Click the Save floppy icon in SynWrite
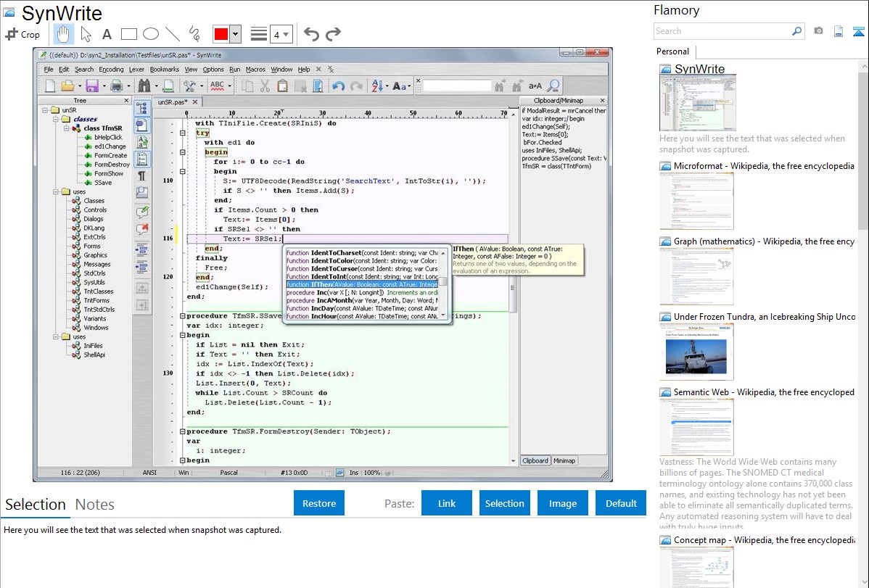Screen dimensions: 869x588 (x=92, y=86)
